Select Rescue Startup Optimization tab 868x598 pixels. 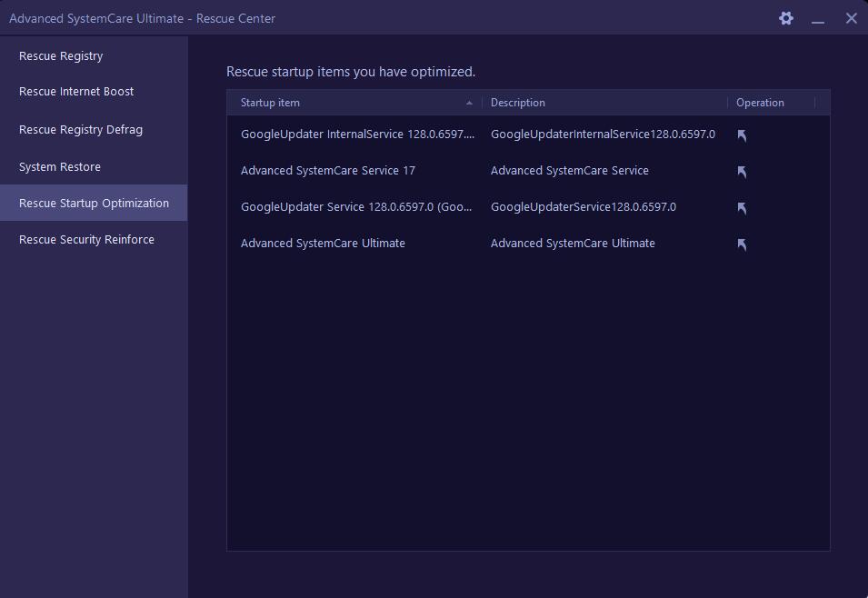[94, 203]
